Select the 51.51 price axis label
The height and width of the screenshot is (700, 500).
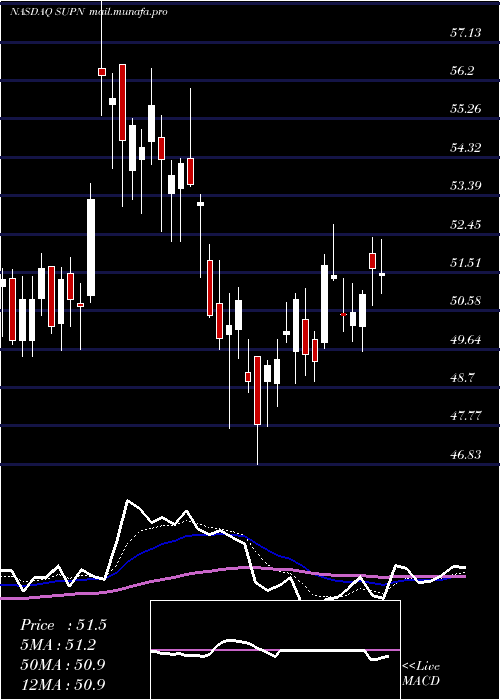tap(466, 262)
